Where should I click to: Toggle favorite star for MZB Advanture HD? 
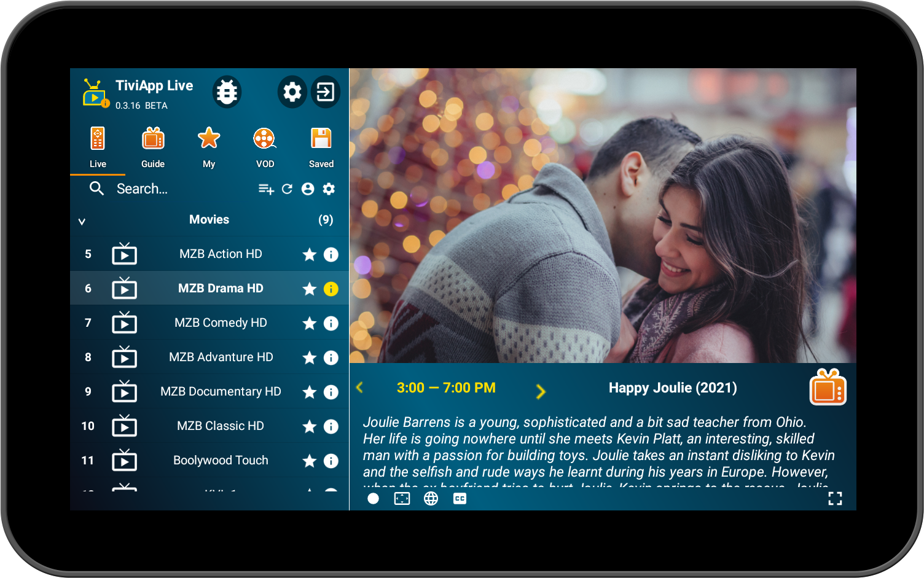coord(309,357)
